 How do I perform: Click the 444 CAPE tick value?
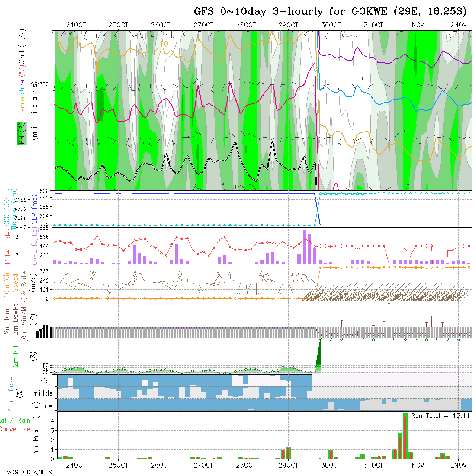(x=44, y=246)
